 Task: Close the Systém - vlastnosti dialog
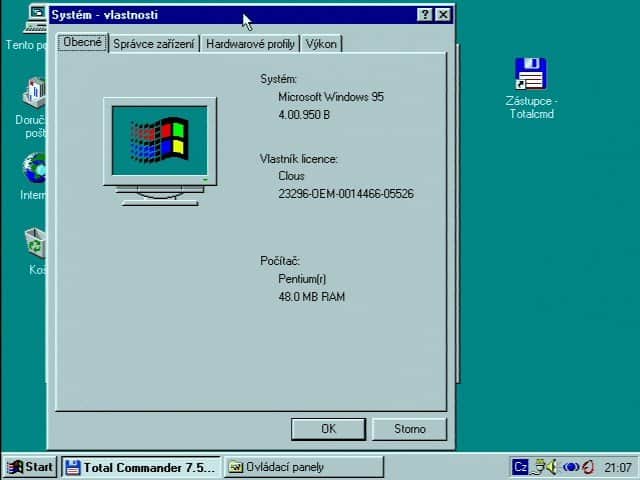(x=443, y=15)
